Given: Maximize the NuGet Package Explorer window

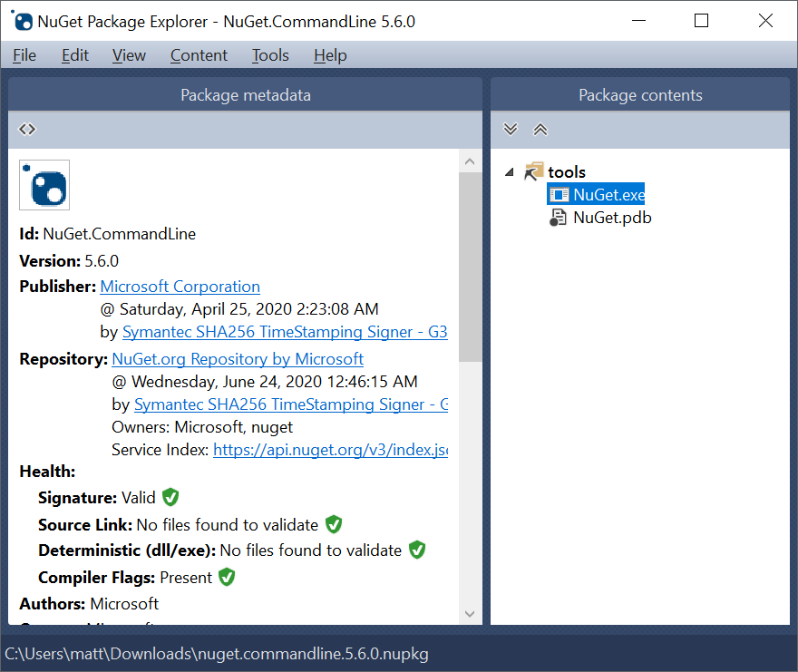Looking at the screenshot, I should pos(701,21).
